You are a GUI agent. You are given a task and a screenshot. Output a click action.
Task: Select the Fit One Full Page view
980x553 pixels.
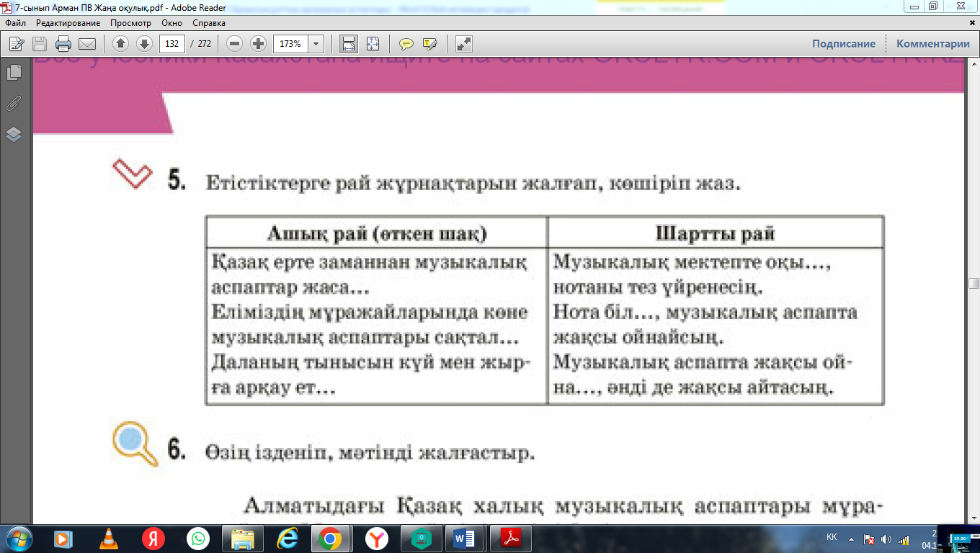(373, 44)
